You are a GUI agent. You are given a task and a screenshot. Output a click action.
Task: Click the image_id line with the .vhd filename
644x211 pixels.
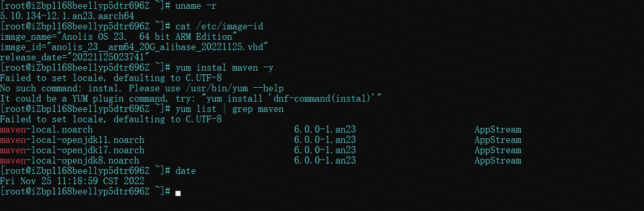134,47
